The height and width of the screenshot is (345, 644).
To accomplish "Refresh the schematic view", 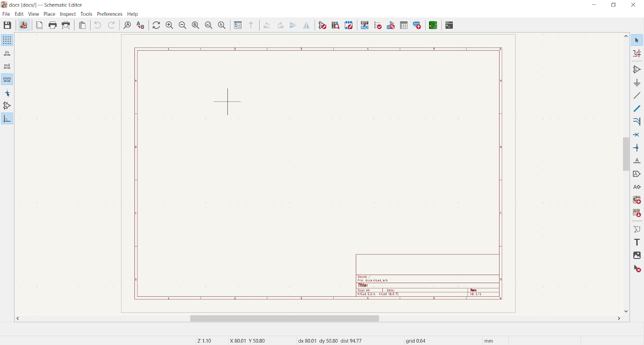I will [156, 25].
